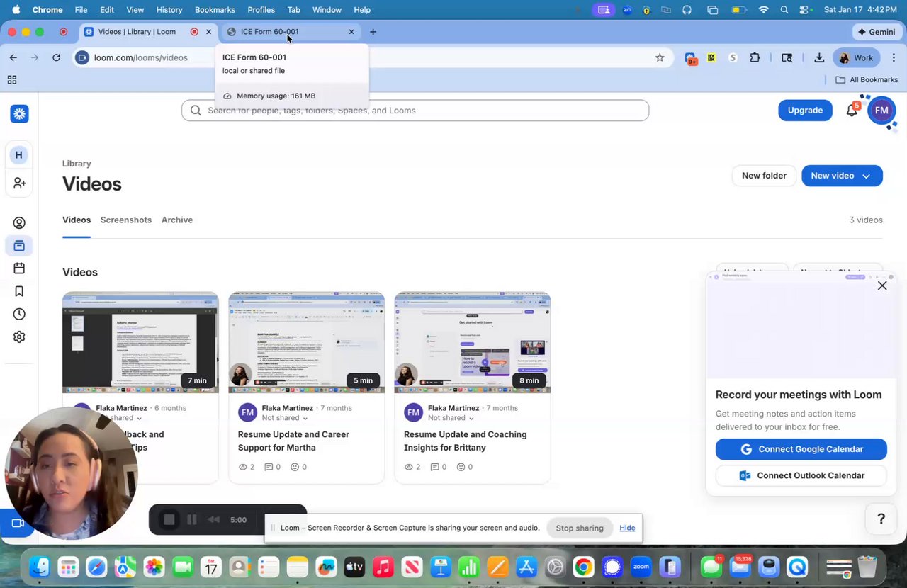The image size is (907, 588).
Task: Stop the Loom recording
Action: (x=169, y=520)
